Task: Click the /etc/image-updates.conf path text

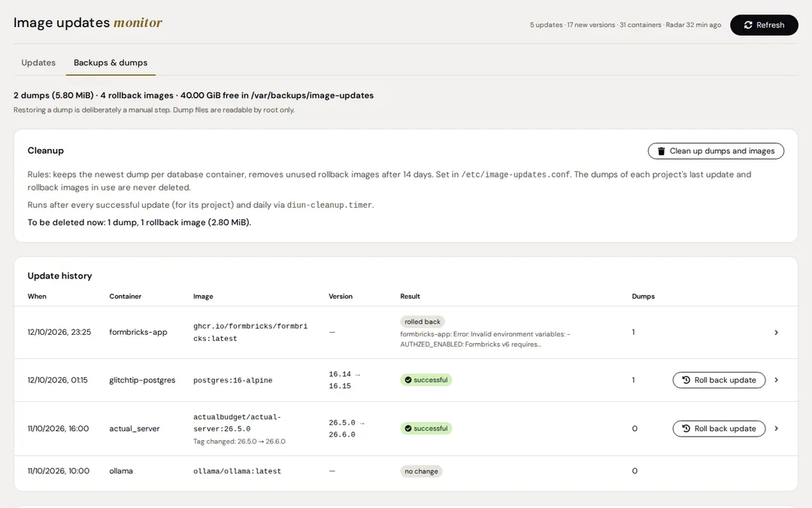Action: [x=515, y=175]
